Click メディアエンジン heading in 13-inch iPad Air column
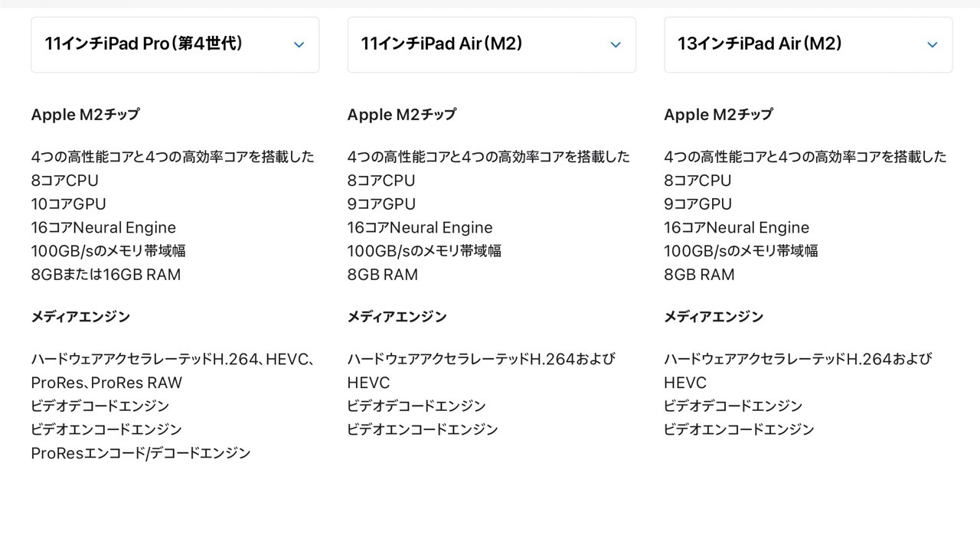The height and width of the screenshot is (551, 980). tap(714, 317)
